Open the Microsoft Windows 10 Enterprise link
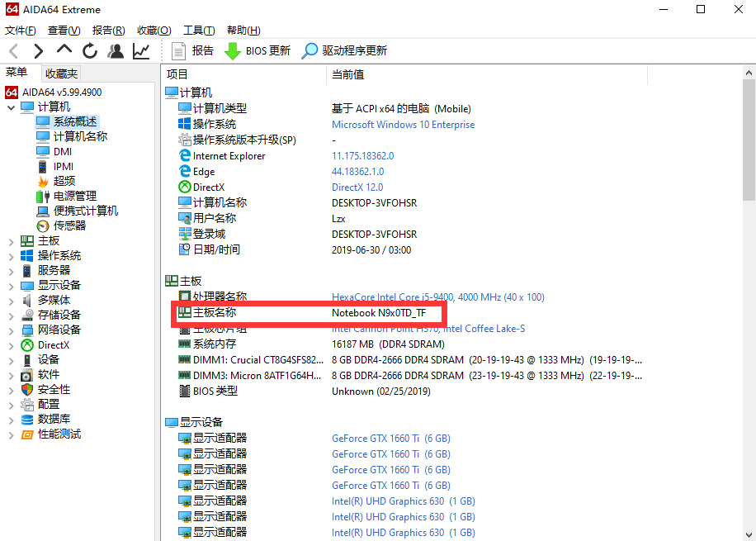This screenshot has height=541, width=756. coord(403,125)
